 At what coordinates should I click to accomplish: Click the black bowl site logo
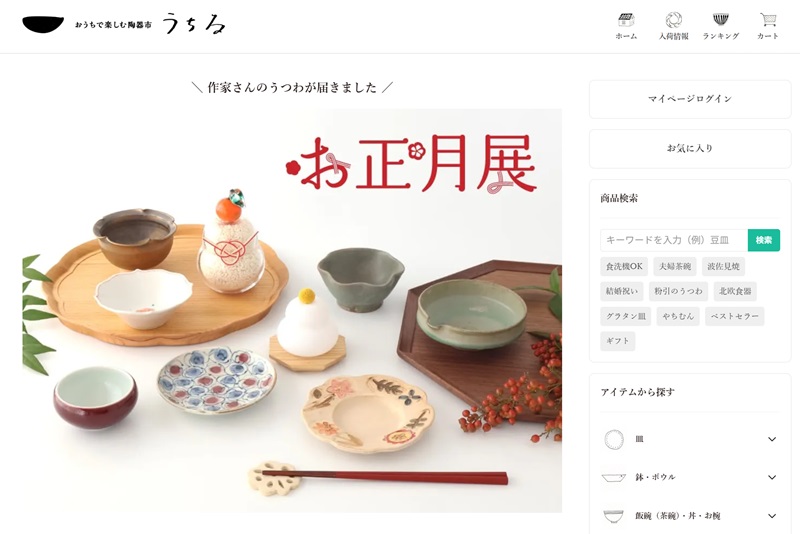pos(43,24)
